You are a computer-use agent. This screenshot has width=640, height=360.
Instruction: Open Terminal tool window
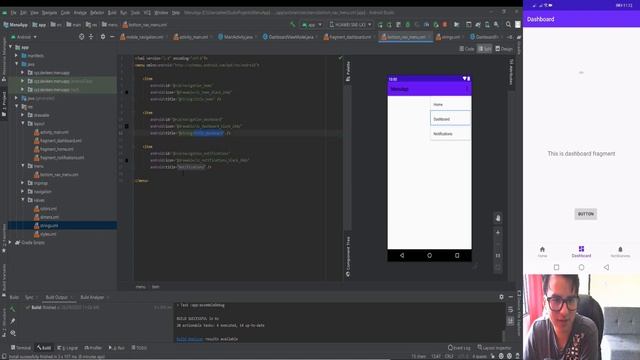21,348
